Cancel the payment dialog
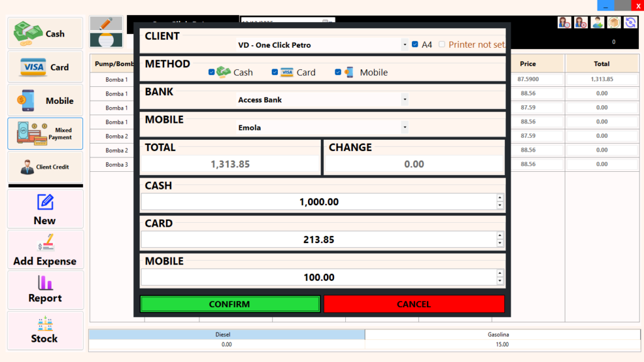This screenshot has height=362, width=644. pyautogui.click(x=414, y=304)
